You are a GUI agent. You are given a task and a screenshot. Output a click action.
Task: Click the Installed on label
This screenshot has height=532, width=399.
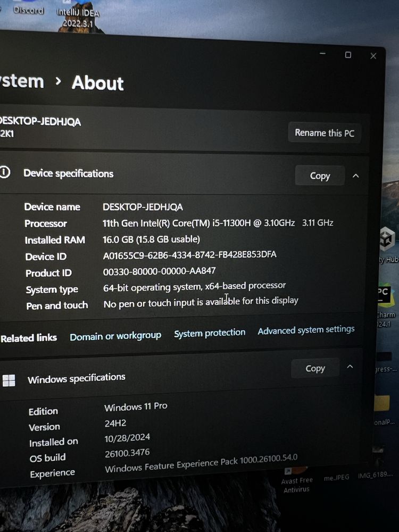(x=54, y=443)
